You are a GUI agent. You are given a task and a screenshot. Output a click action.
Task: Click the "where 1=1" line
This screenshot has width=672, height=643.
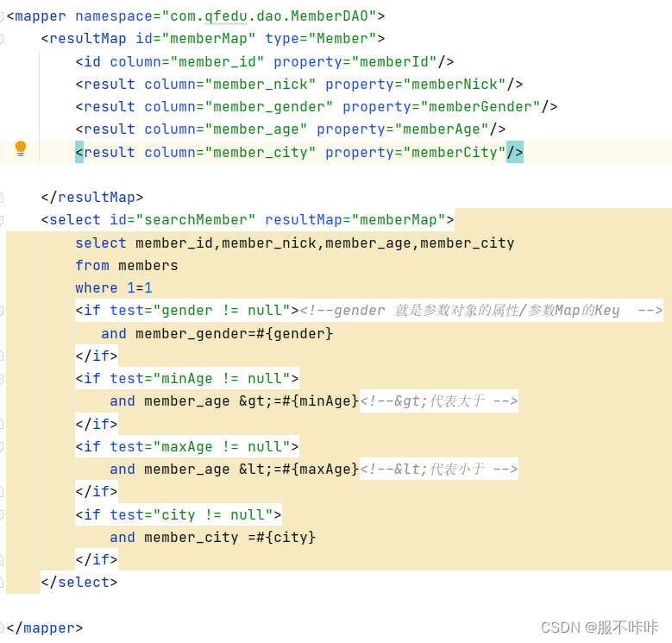114,287
